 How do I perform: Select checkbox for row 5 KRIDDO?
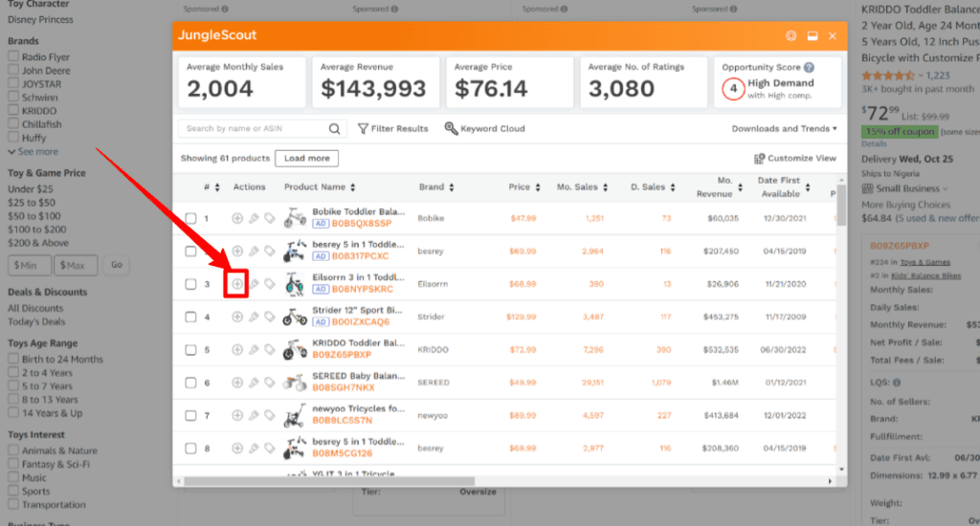coord(190,350)
